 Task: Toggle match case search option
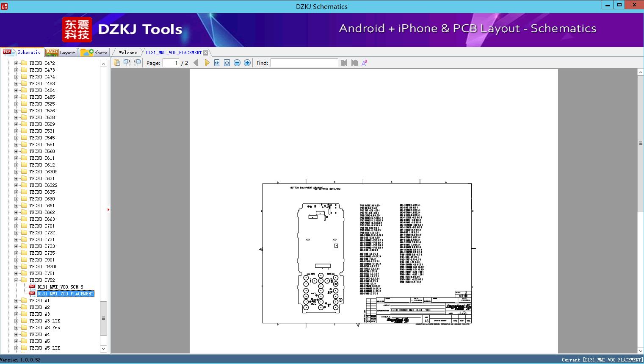[364, 63]
